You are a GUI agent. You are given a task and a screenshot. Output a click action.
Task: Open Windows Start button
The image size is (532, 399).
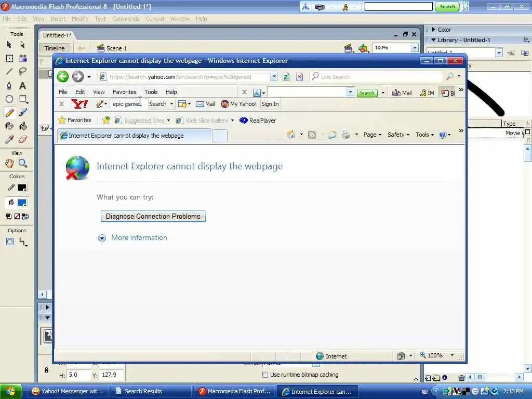tap(11, 391)
